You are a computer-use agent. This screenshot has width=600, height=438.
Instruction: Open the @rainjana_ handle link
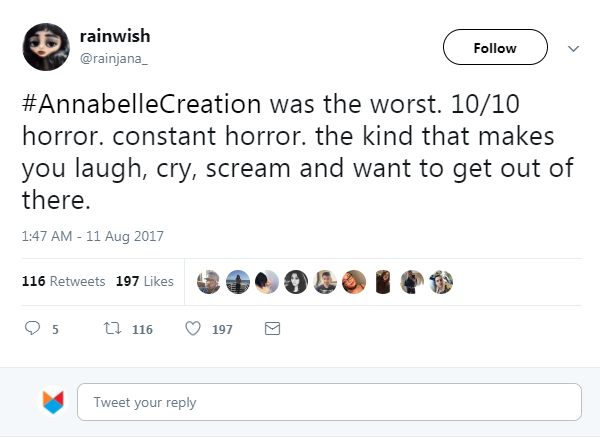[115, 57]
